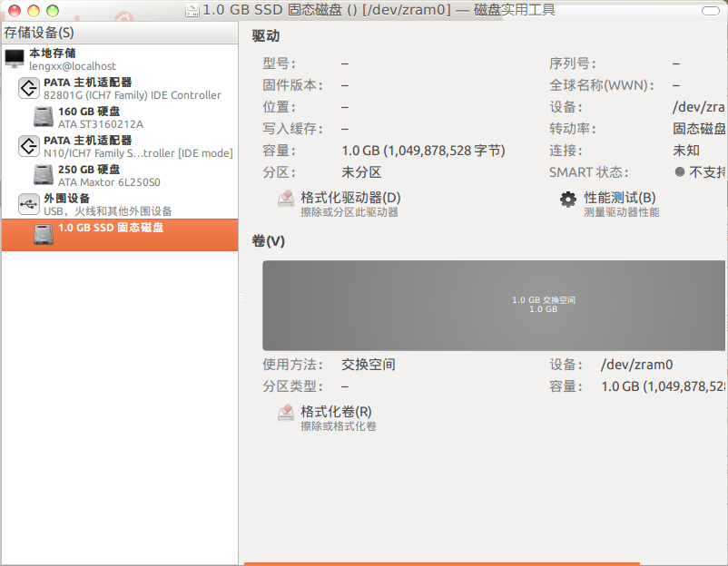Viewport: 728px width, 566px height.
Task: Select the 160 GB 硬盘 entry
Action: (x=120, y=117)
